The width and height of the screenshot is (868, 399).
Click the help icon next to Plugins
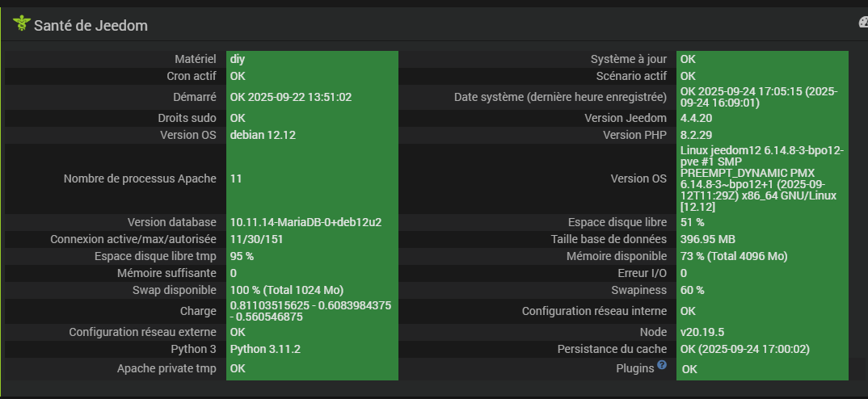coord(662,365)
